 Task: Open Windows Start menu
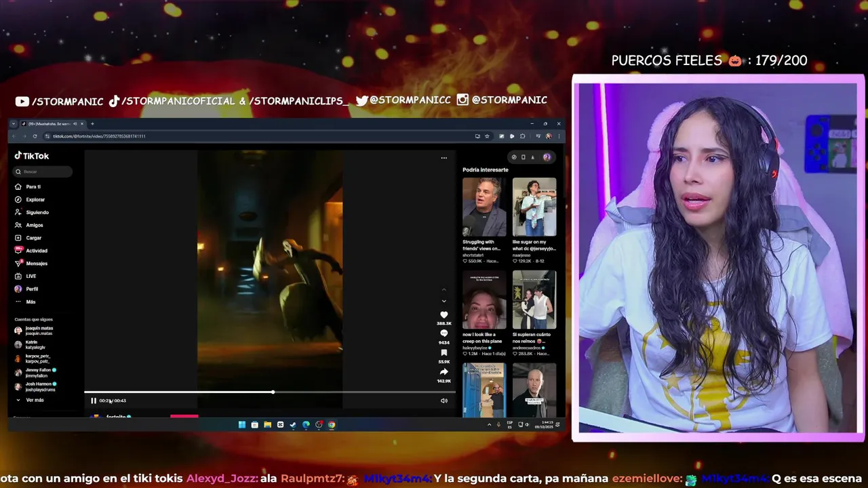[242, 425]
